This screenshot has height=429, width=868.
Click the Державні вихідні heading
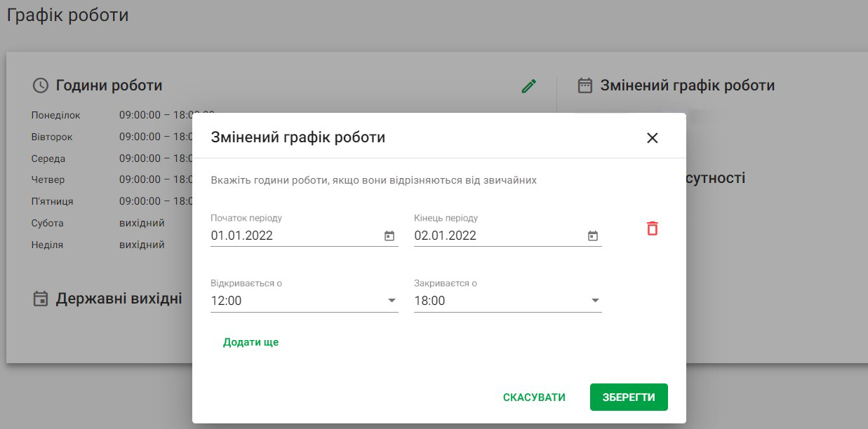(119, 299)
